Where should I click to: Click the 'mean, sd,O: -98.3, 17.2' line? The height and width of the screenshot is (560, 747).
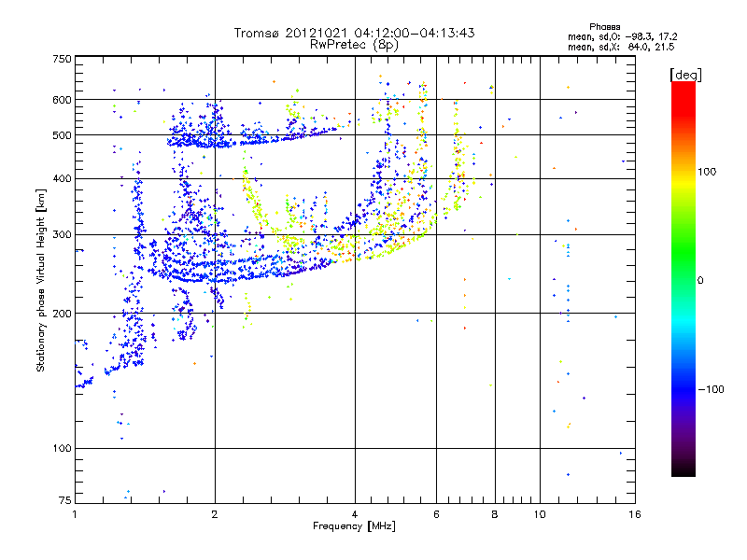[x=622, y=36]
